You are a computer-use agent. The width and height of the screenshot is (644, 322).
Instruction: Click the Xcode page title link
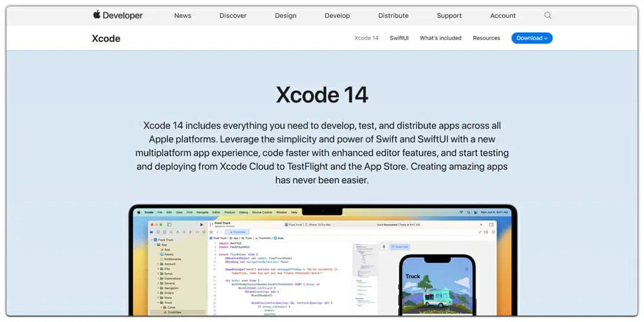pyautogui.click(x=106, y=39)
